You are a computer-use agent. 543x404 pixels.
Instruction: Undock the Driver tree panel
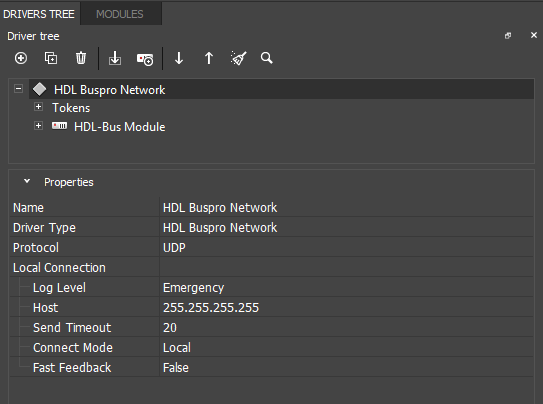[x=508, y=36]
